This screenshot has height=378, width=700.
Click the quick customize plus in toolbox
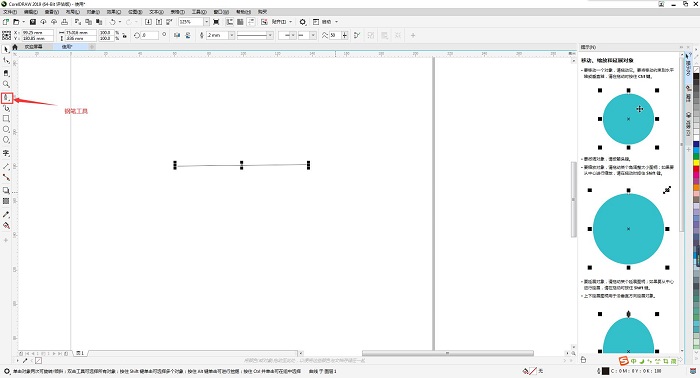6,240
